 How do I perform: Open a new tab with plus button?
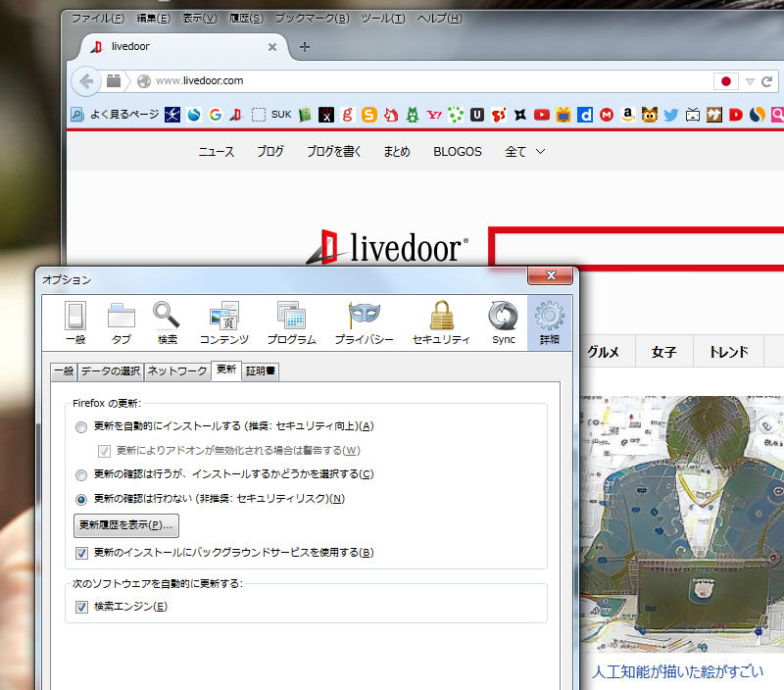click(305, 47)
